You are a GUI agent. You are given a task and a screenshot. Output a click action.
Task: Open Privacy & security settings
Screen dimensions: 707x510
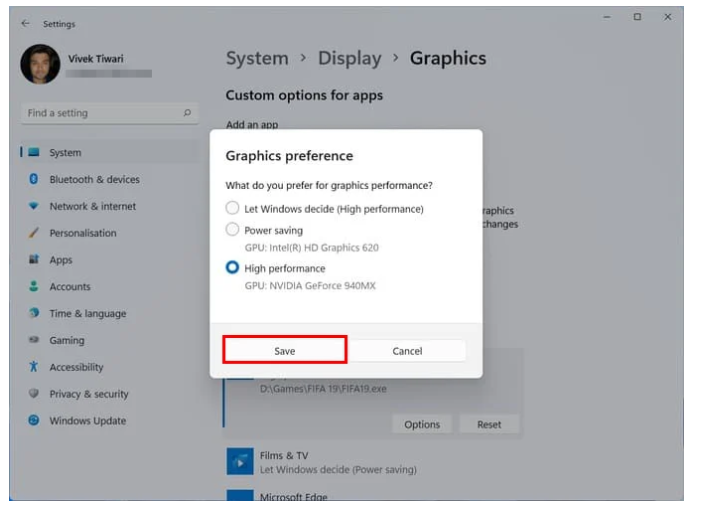pos(88,394)
